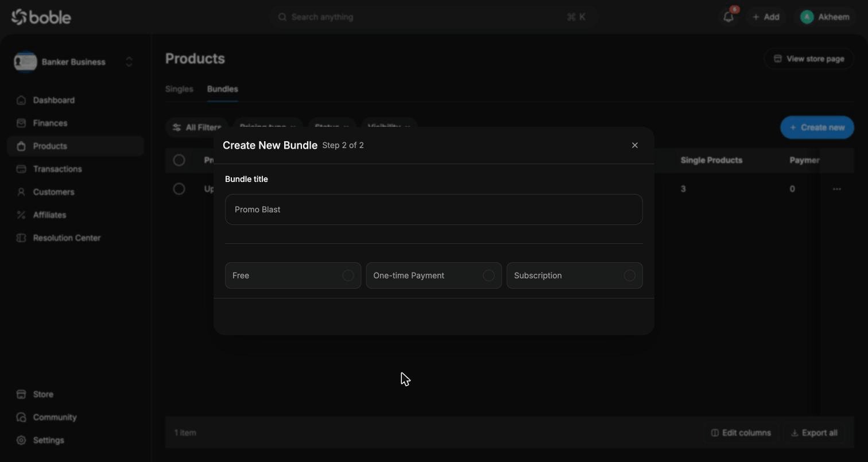The width and height of the screenshot is (868, 462).
Task: Open the notifications bell
Action: (728, 17)
